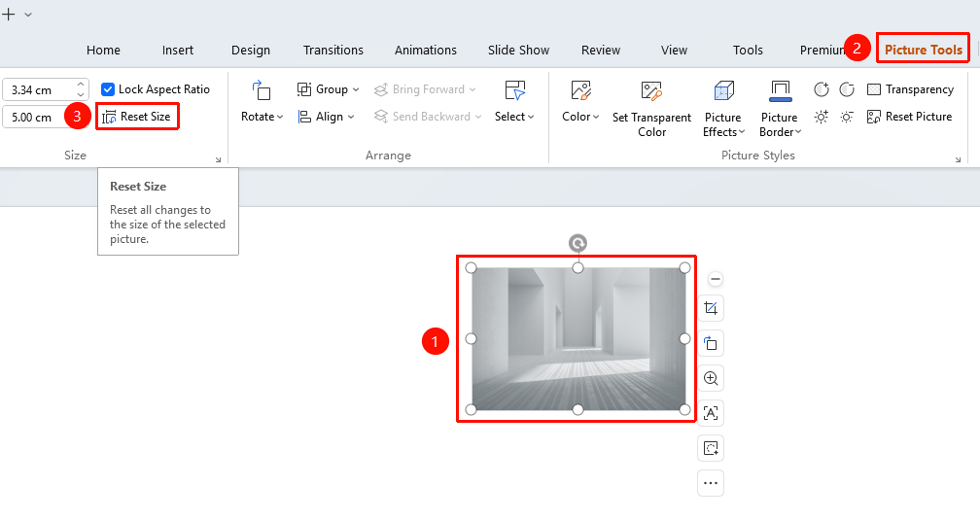
Task: Open the Size dialog launcher arrow
Action: (218, 160)
